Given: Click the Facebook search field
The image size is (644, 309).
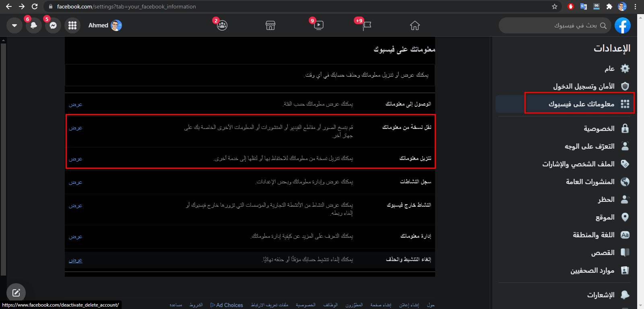Looking at the screenshot, I should pos(555,25).
